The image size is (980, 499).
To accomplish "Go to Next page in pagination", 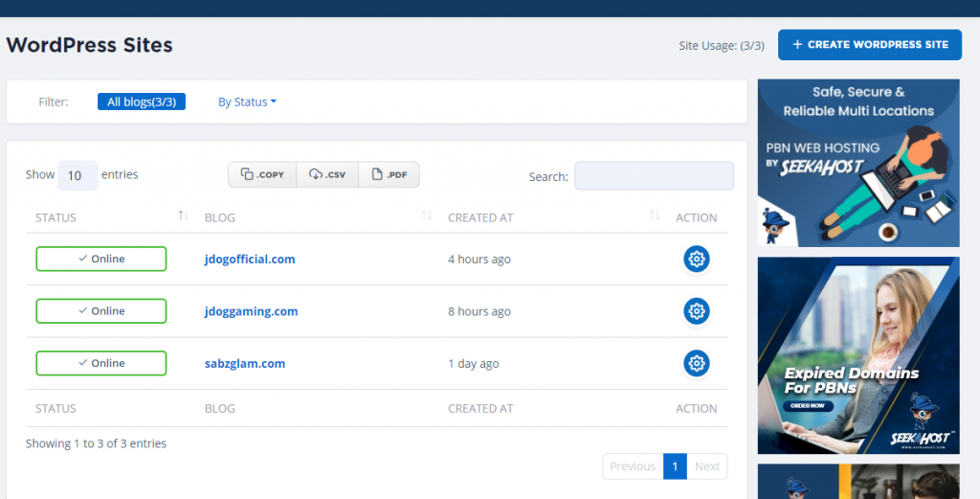I will coord(707,466).
